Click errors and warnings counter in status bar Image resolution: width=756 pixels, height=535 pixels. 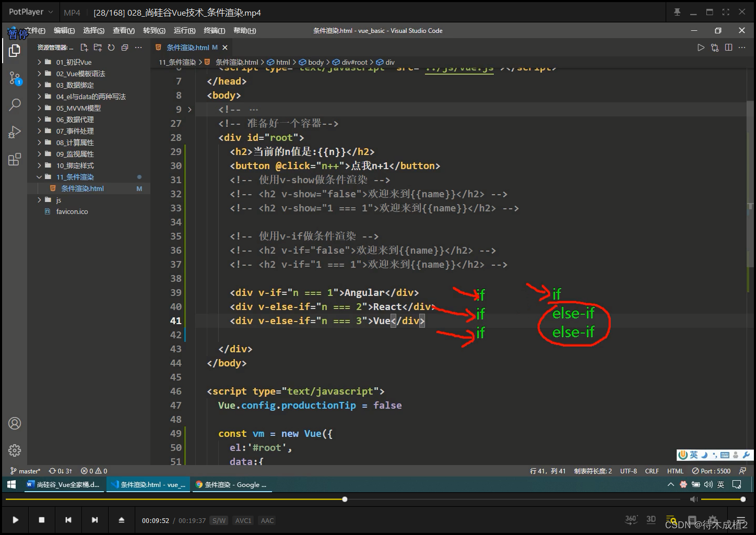[95, 471]
